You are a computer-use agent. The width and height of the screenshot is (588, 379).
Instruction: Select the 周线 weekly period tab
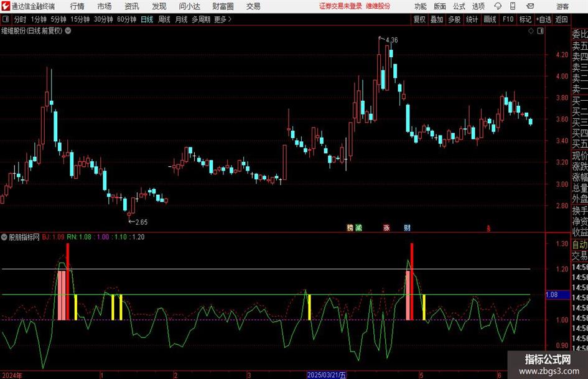pos(164,19)
